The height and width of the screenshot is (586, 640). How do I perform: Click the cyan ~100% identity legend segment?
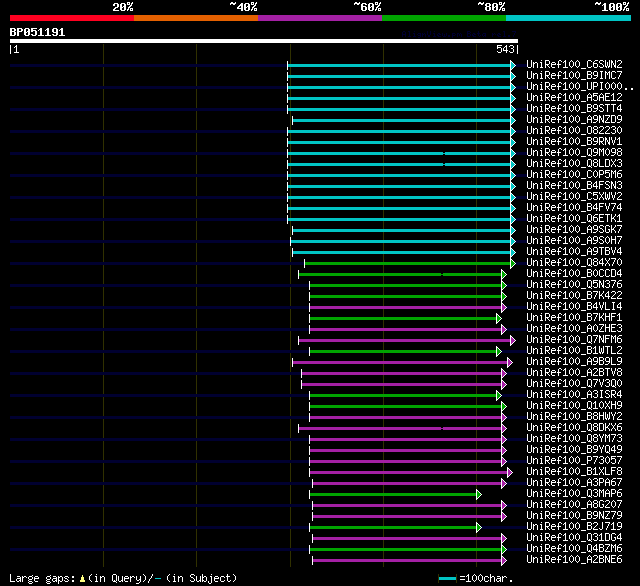point(569,18)
